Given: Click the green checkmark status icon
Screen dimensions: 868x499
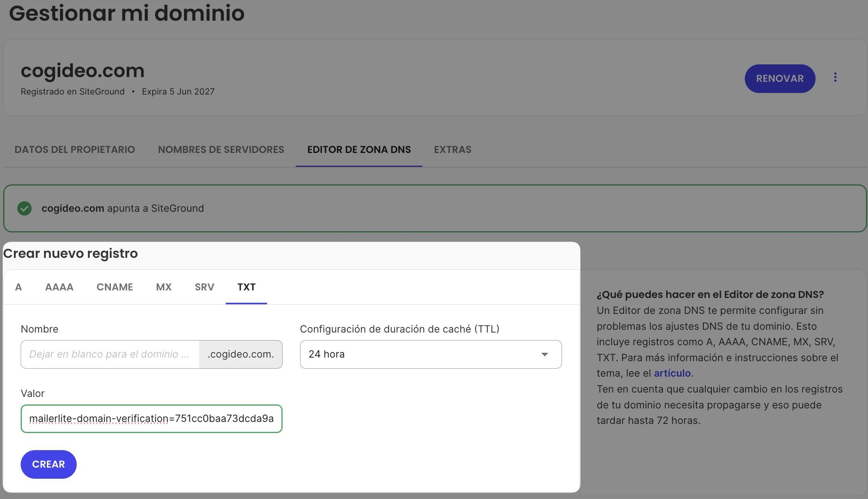Looking at the screenshot, I should click(x=24, y=208).
